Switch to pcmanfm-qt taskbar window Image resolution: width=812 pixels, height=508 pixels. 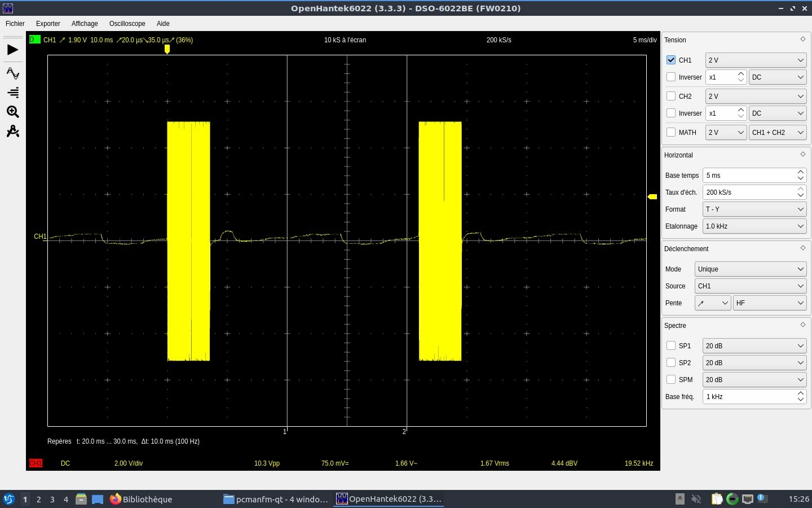coord(276,499)
